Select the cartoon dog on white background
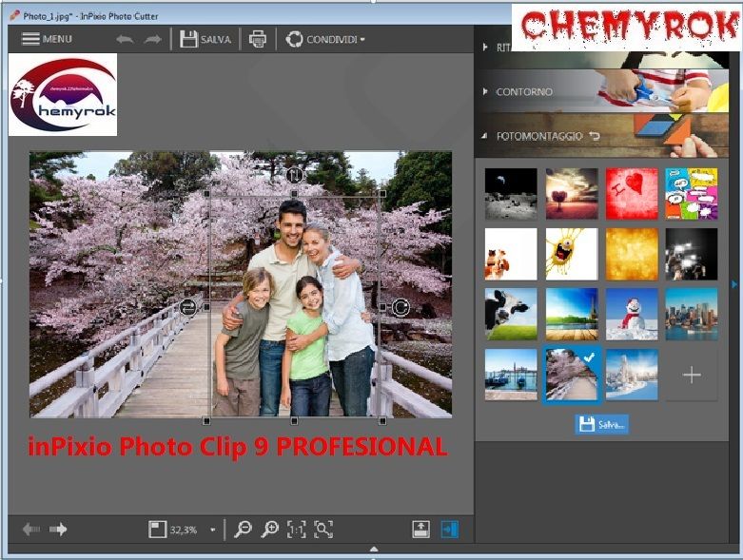 click(x=511, y=254)
